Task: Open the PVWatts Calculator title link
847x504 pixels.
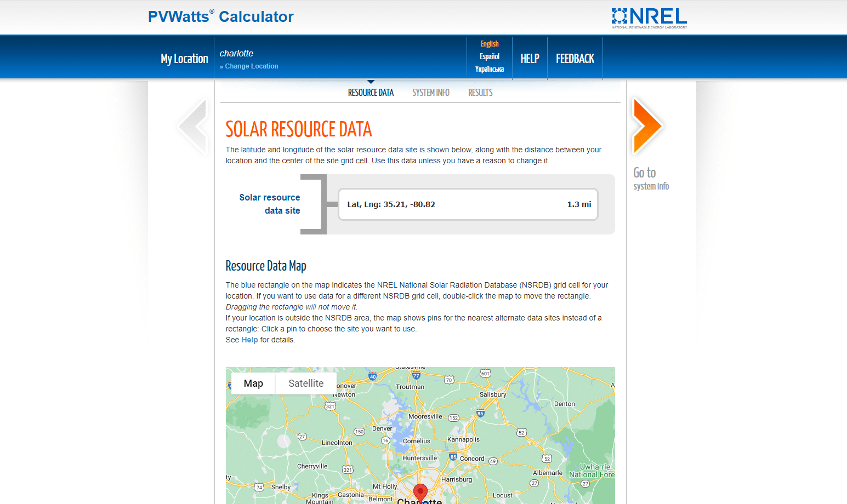Action: [220, 16]
